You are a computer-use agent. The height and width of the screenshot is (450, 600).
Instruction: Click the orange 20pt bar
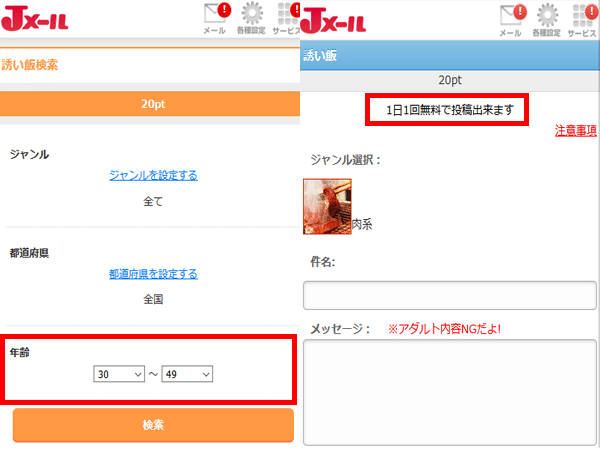click(150, 103)
